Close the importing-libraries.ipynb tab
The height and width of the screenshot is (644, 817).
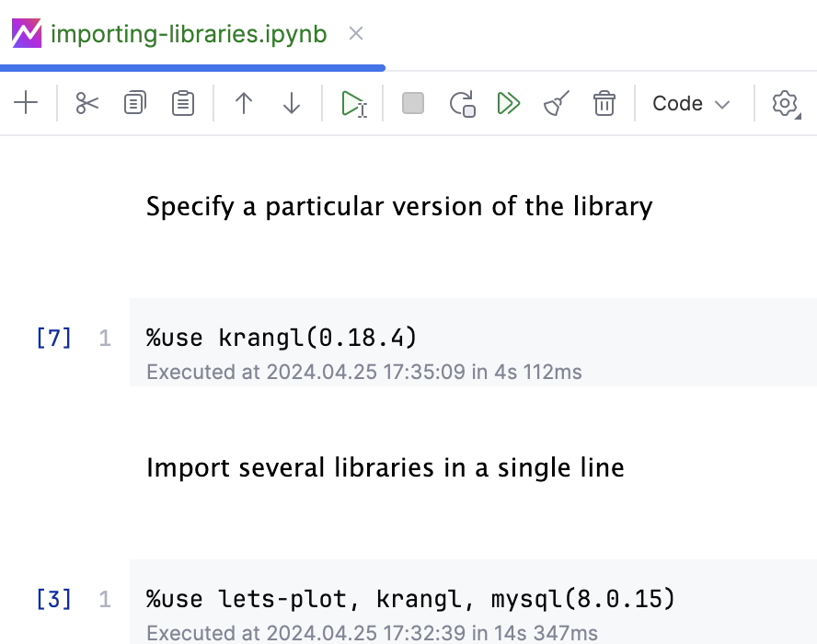(x=356, y=33)
